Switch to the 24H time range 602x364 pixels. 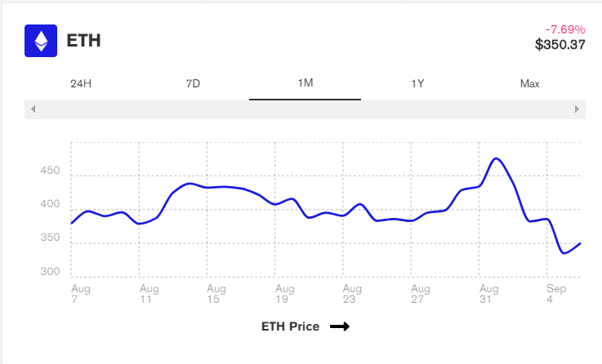(x=81, y=83)
